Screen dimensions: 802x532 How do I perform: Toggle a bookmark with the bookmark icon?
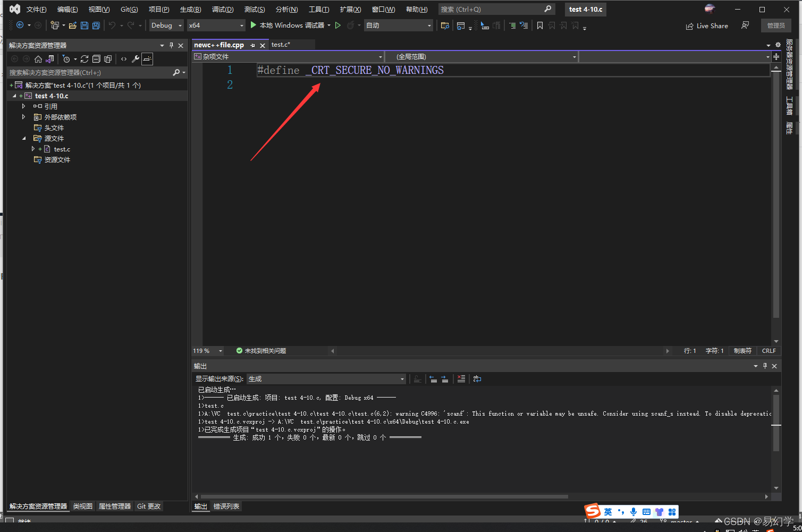[x=540, y=26]
